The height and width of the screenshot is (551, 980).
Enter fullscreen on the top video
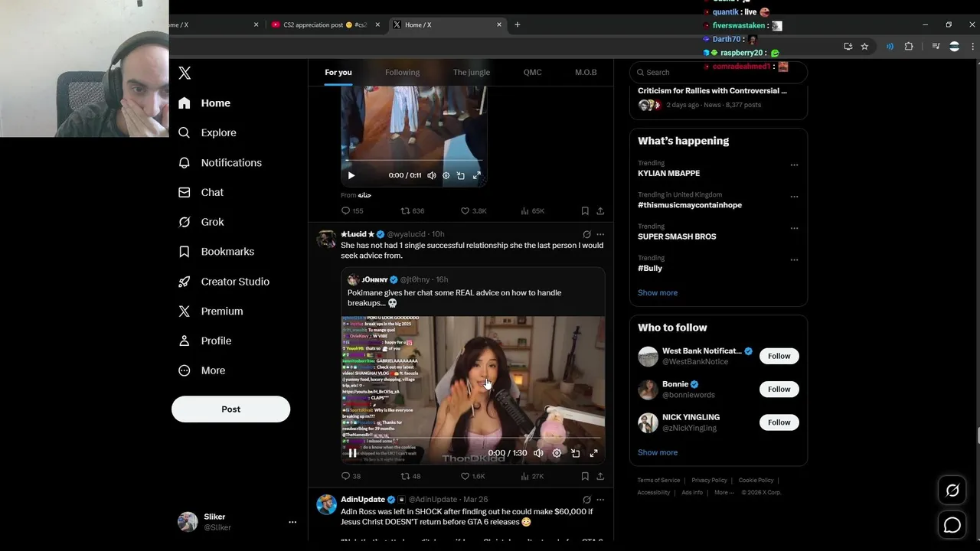476,175
